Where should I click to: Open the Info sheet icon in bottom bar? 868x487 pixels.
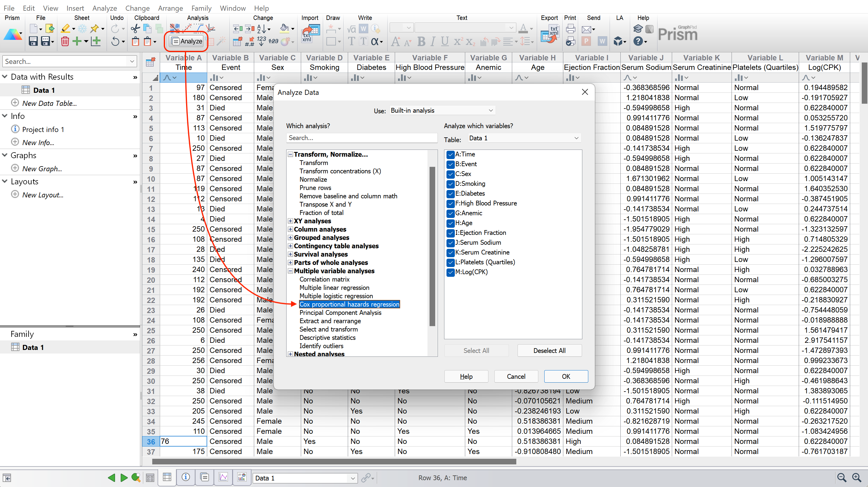pos(186,477)
